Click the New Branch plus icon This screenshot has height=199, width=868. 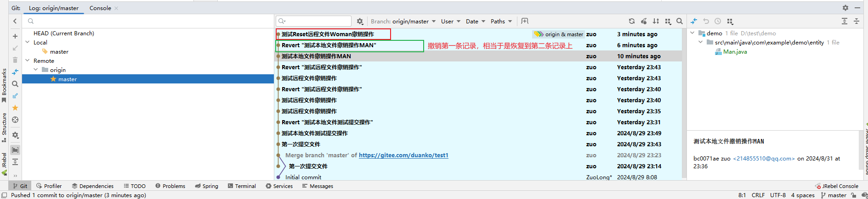15,36
